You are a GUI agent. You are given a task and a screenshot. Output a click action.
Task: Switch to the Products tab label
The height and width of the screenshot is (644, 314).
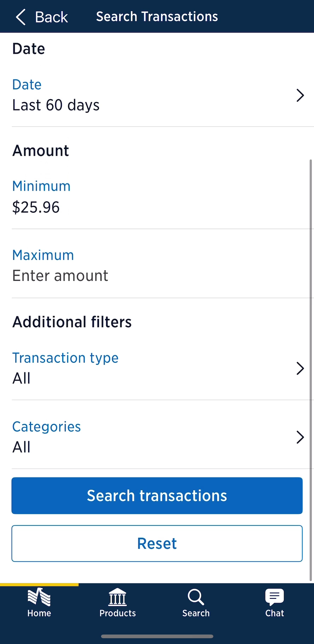click(117, 613)
